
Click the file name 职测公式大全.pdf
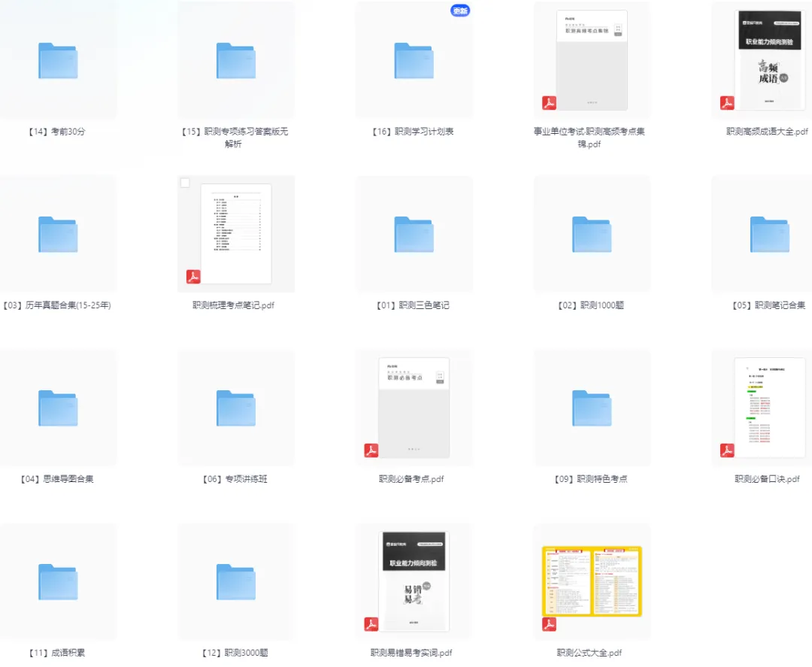[589, 653]
